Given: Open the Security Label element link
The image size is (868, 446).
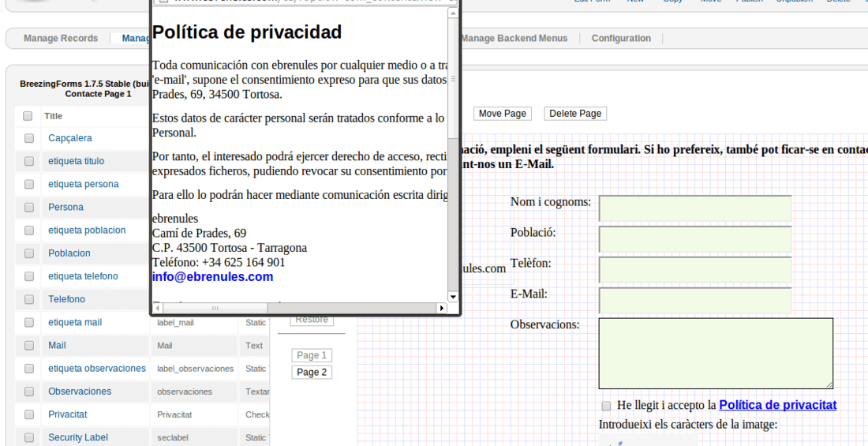Looking at the screenshot, I should pos(78,437).
